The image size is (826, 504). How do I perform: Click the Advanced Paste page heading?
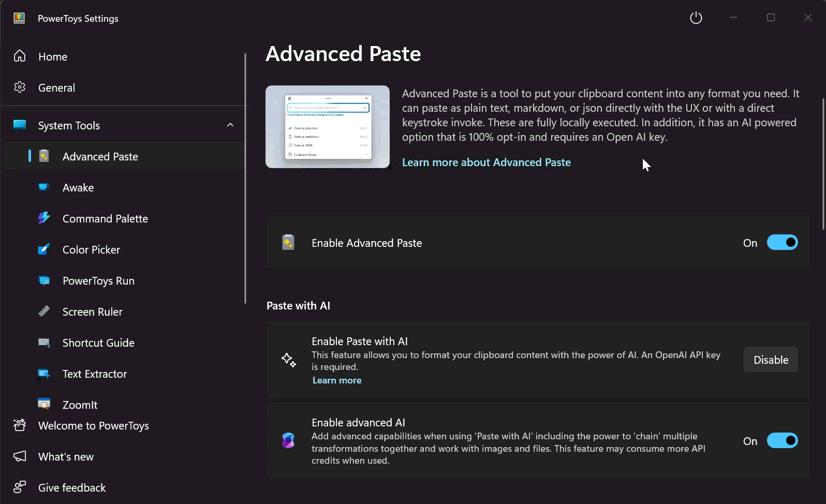[343, 54]
